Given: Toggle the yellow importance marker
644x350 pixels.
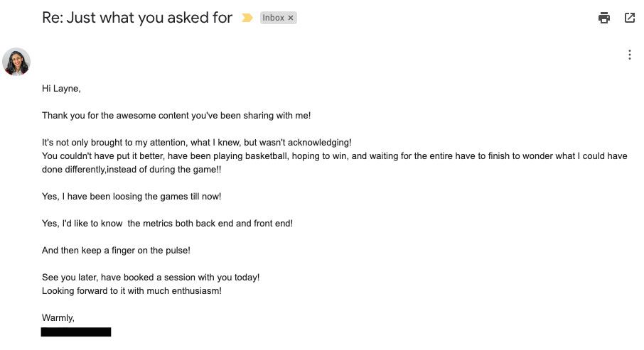Looking at the screenshot, I should click(x=247, y=18).
